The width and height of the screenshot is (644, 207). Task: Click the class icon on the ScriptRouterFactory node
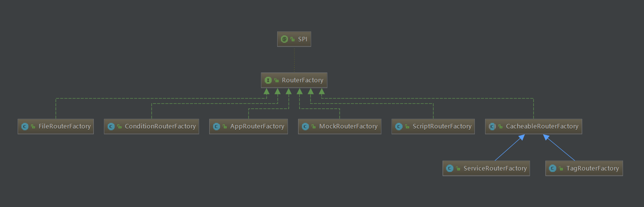[398, 127]
